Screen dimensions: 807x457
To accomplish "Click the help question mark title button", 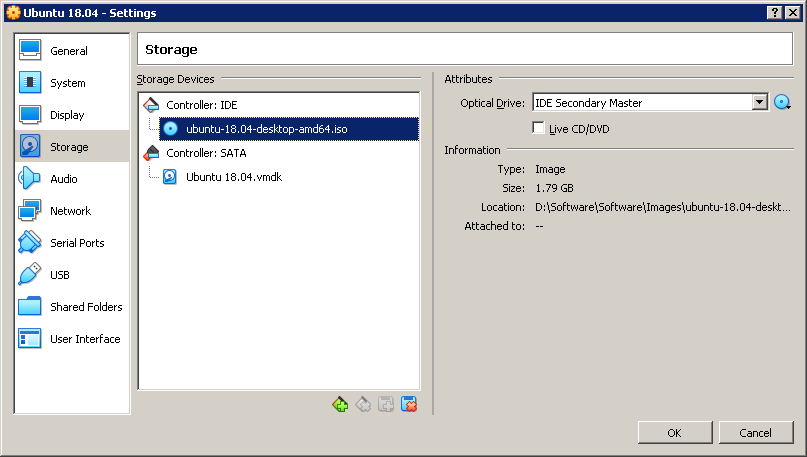I will pyautogui.click(x=775, y=13).
